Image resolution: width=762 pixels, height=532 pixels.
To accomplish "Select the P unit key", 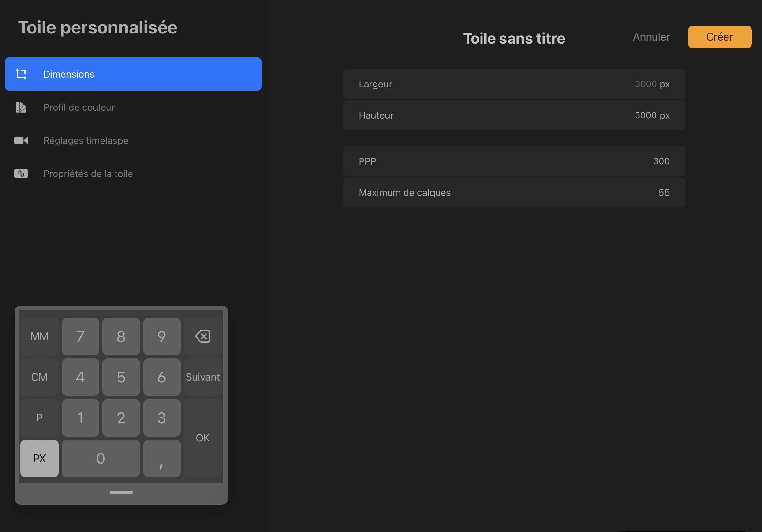I will 40,417.
